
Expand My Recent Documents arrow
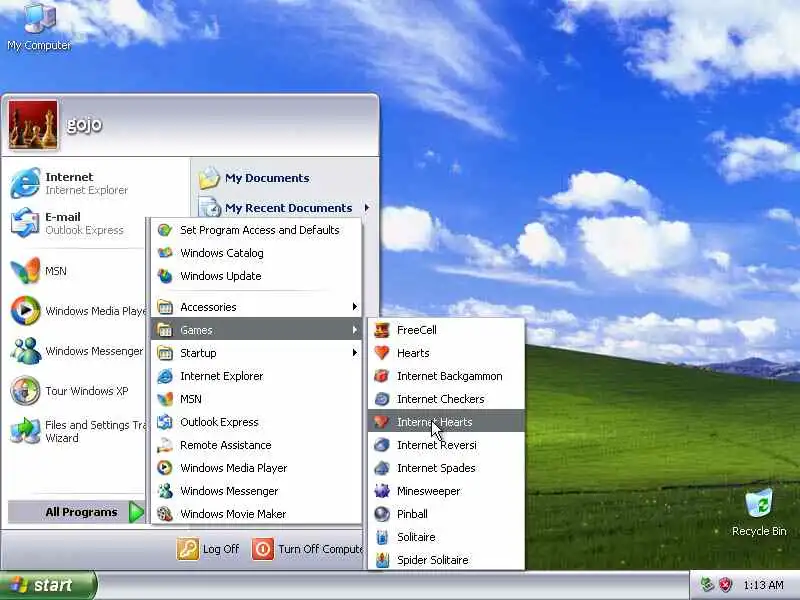point(367,208)
